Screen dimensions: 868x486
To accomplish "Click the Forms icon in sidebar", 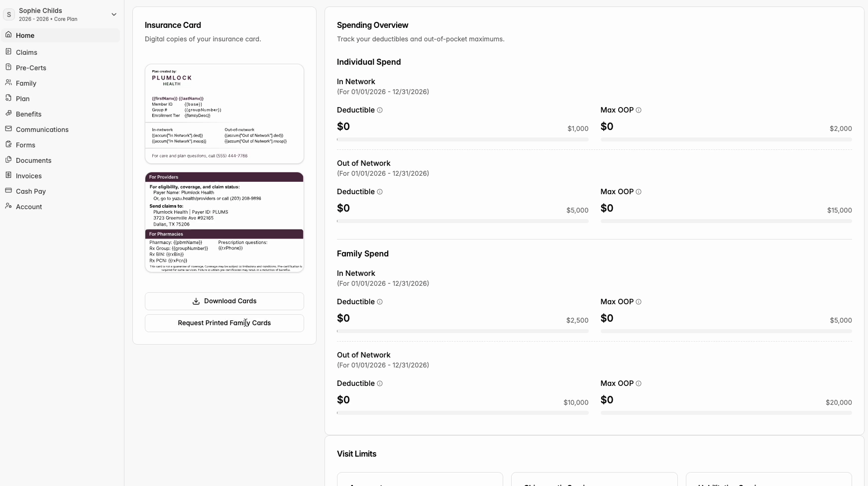I will (8, 144).
